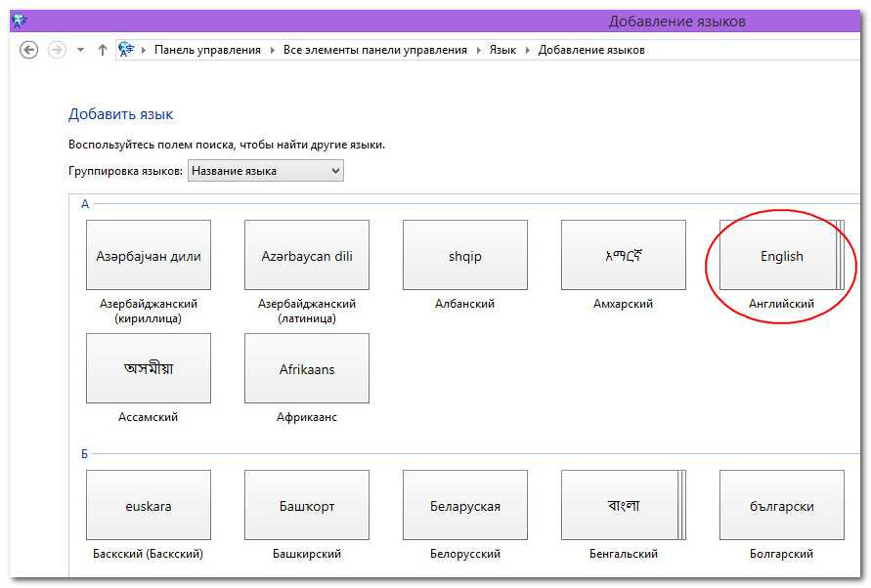
Task: Expand the arrow after Язык breadcrumb
Action: coord(528,50)
